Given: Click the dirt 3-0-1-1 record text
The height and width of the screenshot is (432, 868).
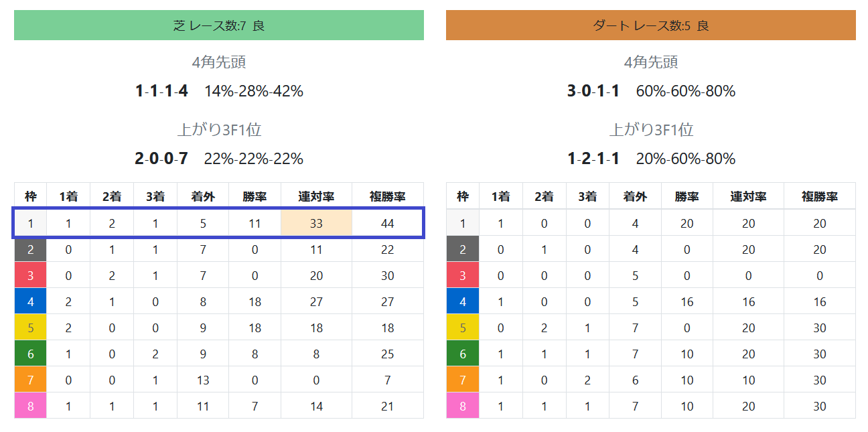Looking at the screenshot, I should coord(593,91).
